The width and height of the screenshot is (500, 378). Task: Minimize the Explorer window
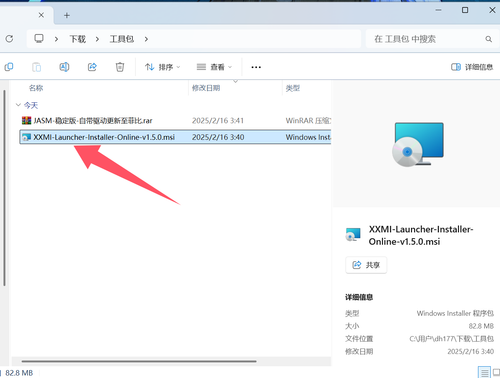tap(438, 10)
